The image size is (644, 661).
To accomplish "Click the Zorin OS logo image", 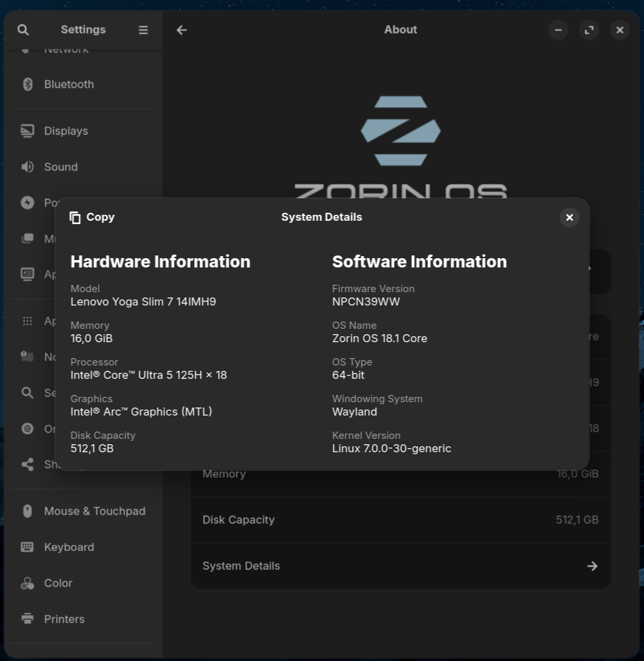I will click(401, 131).
